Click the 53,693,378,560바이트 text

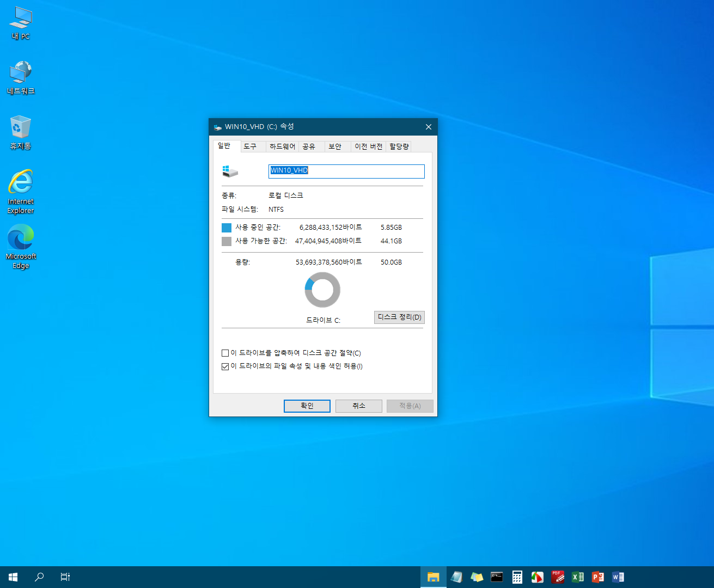pyautogui.click(x=329, y=262)
